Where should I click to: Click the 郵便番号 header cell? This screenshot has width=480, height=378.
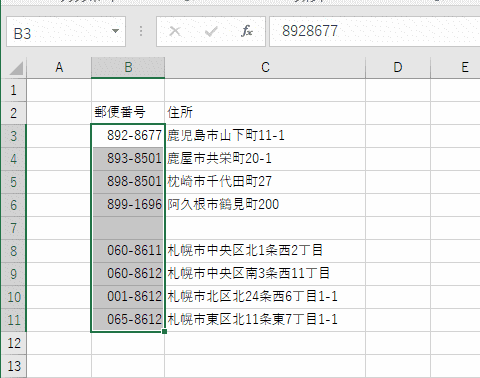128,113
